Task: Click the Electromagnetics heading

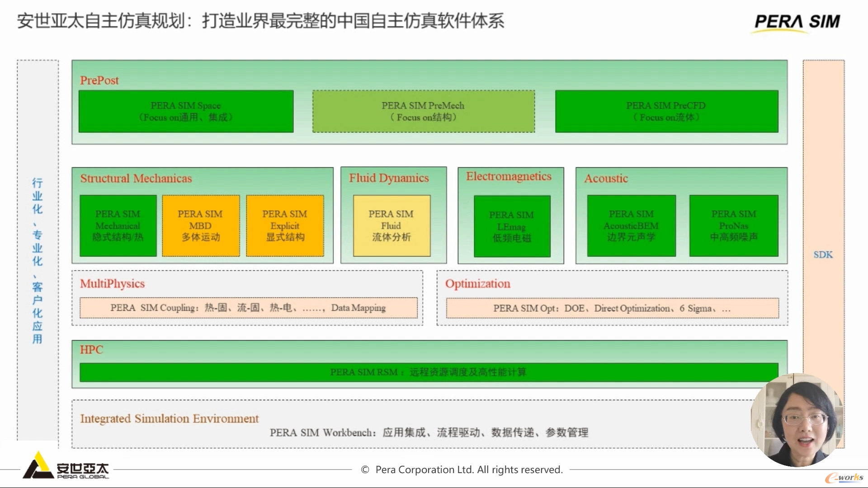Action: point(509,176)
